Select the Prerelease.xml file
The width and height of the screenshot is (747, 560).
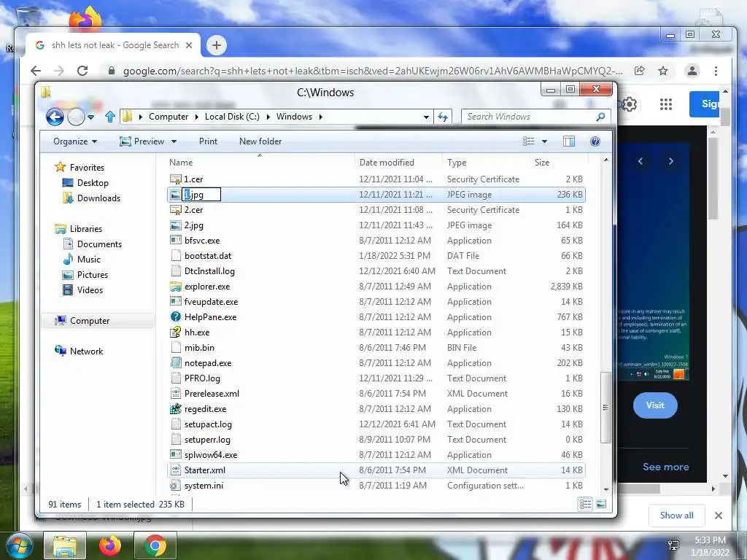pos(376,394)
